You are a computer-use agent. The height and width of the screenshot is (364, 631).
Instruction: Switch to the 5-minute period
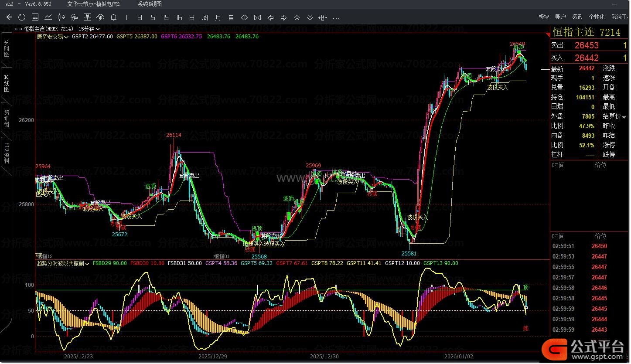coord(153,17)
